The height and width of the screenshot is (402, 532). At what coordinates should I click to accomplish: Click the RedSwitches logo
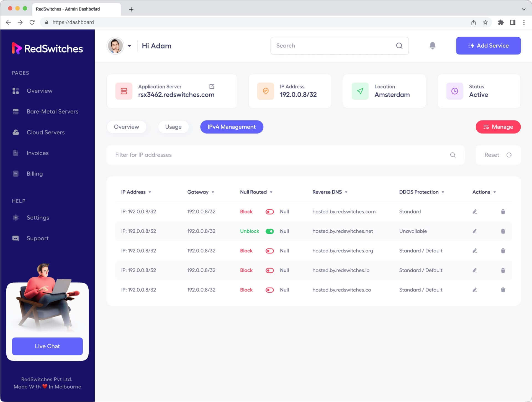tap(47, 48)
